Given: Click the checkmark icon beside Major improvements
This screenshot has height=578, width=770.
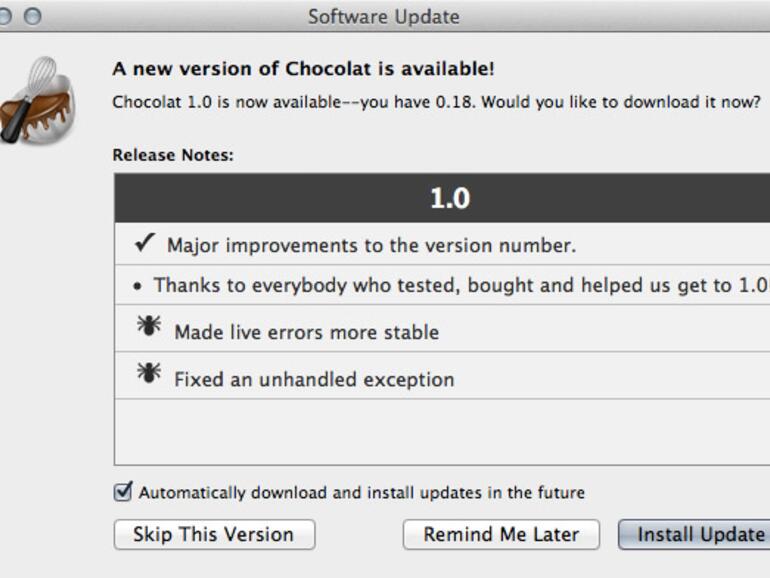Looking at the screenshot, I should [143, 244].
